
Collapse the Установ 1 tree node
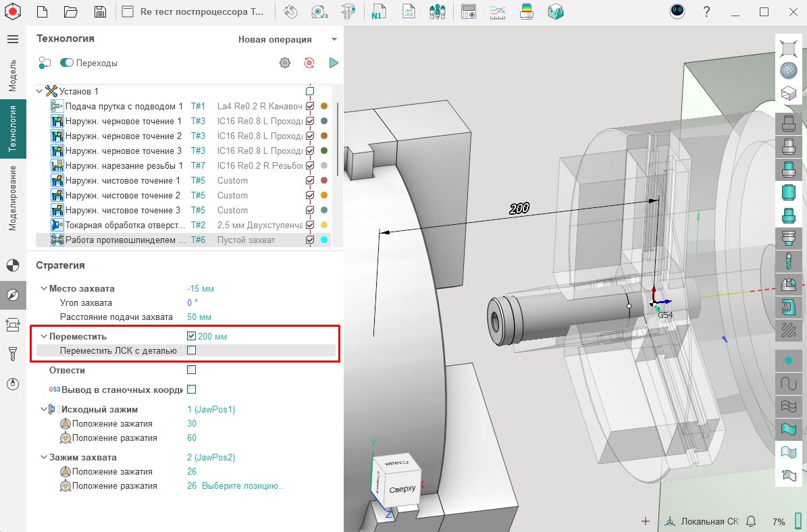click(39, 91)
